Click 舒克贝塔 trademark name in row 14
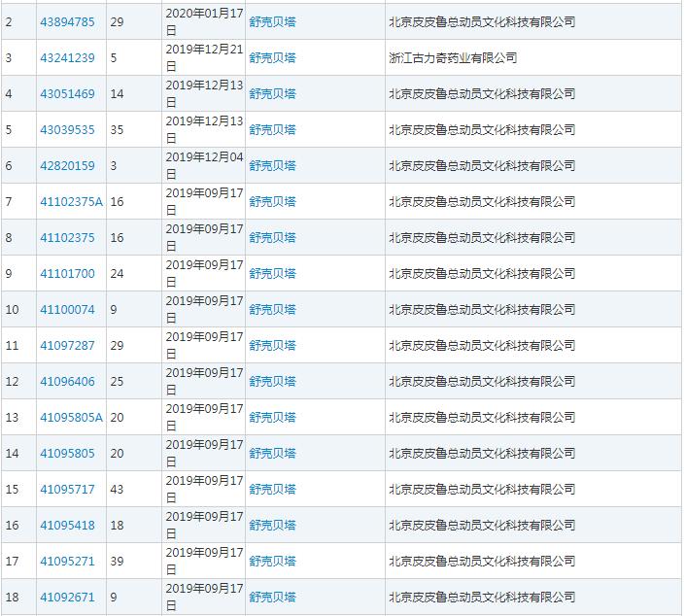This screenshot has width=685, height=616. [272, 453]
